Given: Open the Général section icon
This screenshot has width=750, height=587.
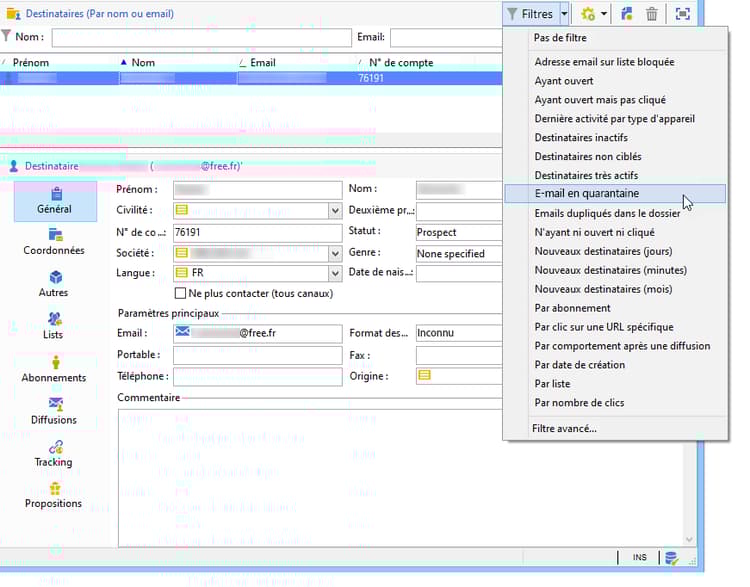Looking at the screenshot, I should [x=56, y=194].
